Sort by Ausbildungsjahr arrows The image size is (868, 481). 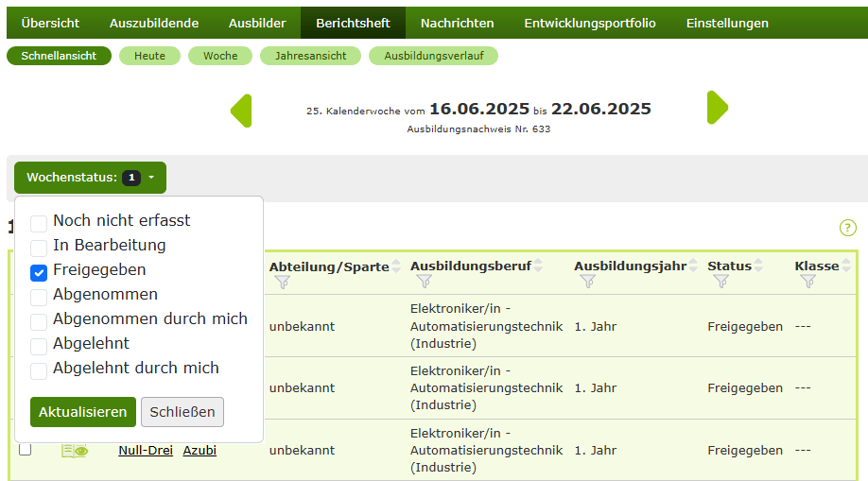693,266
